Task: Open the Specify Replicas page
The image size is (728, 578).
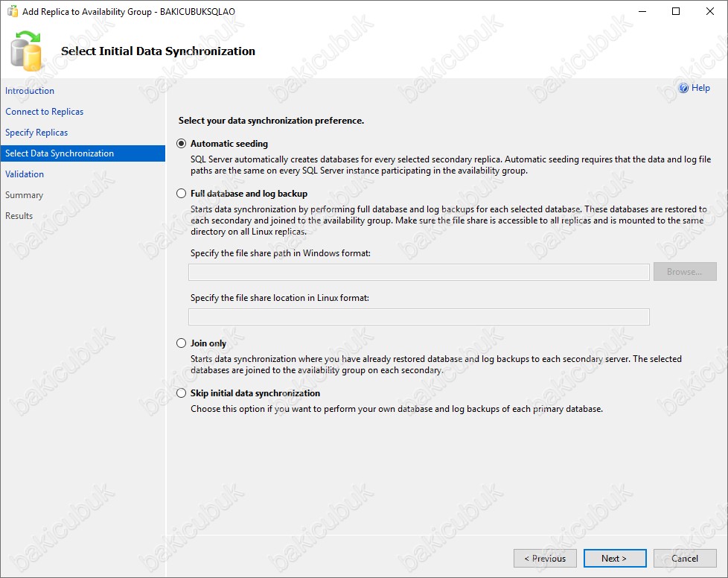Action: pos(36,133)
